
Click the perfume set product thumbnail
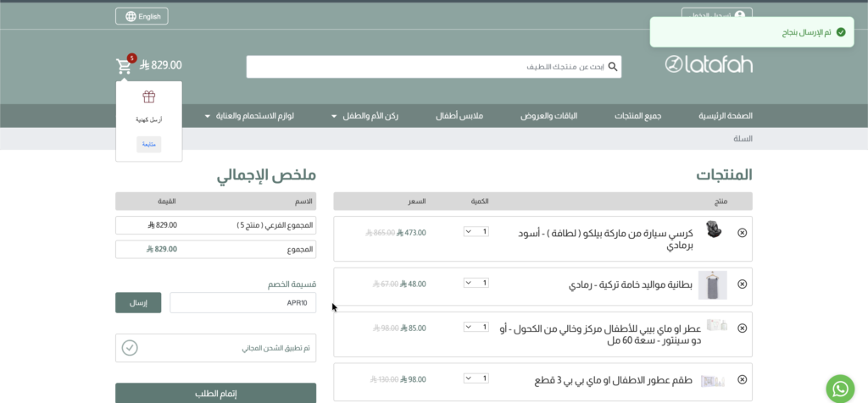(712, 381)
